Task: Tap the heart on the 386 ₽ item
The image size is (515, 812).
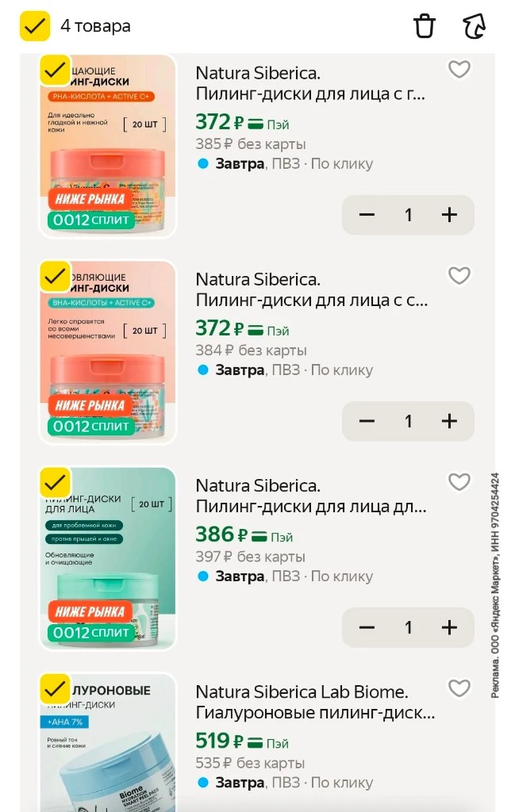Action: [x=459, y=482]
